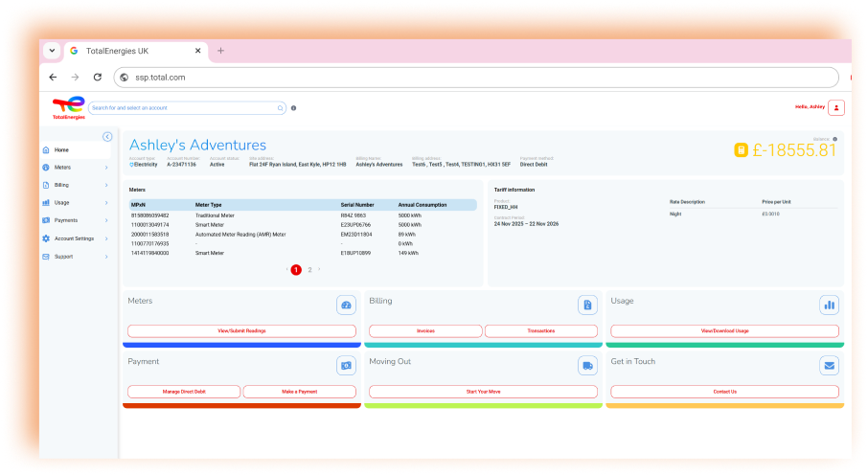
Task: Click the Payment card cash icon
Action: (x=346, y=366)
